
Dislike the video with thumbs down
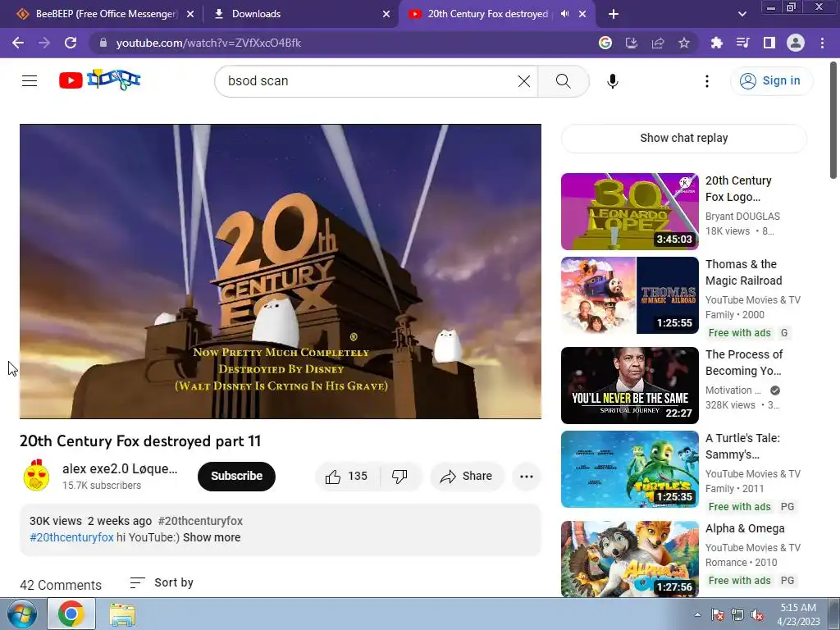(399, 477)
